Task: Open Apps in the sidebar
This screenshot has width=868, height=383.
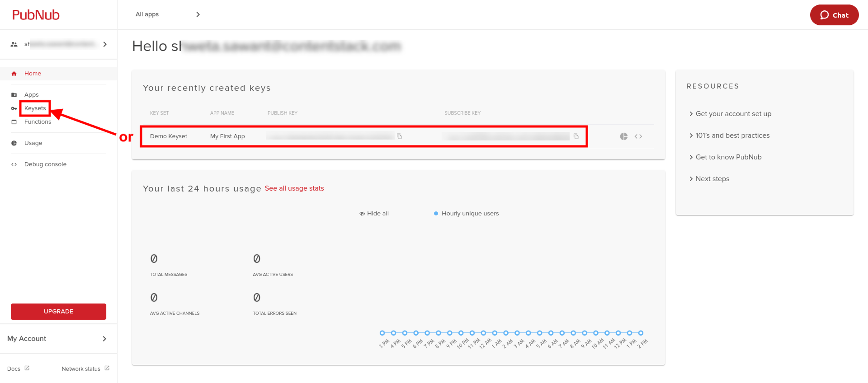Action: [x=31, y=95]
